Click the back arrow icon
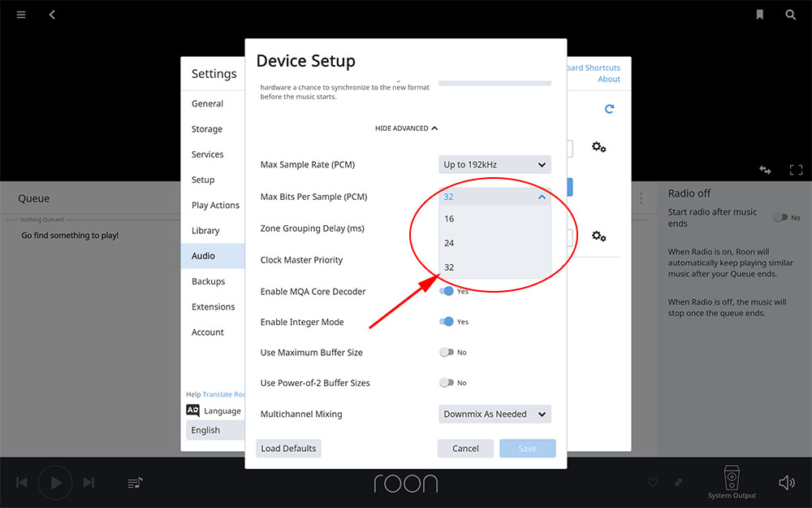 (52, 15)
